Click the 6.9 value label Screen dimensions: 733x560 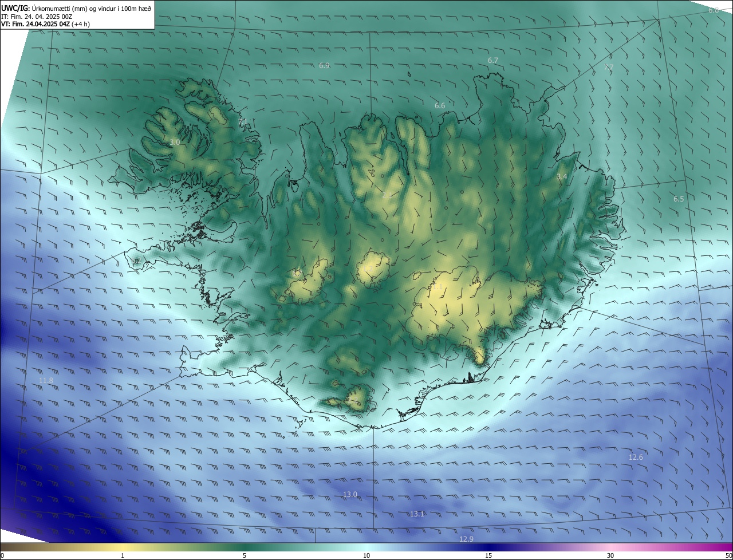tap(324, 66)
